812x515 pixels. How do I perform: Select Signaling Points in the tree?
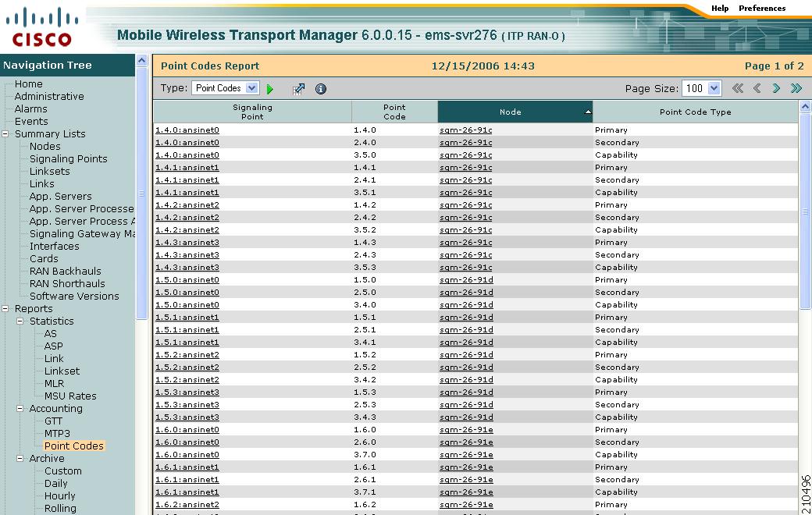[69, 159]
